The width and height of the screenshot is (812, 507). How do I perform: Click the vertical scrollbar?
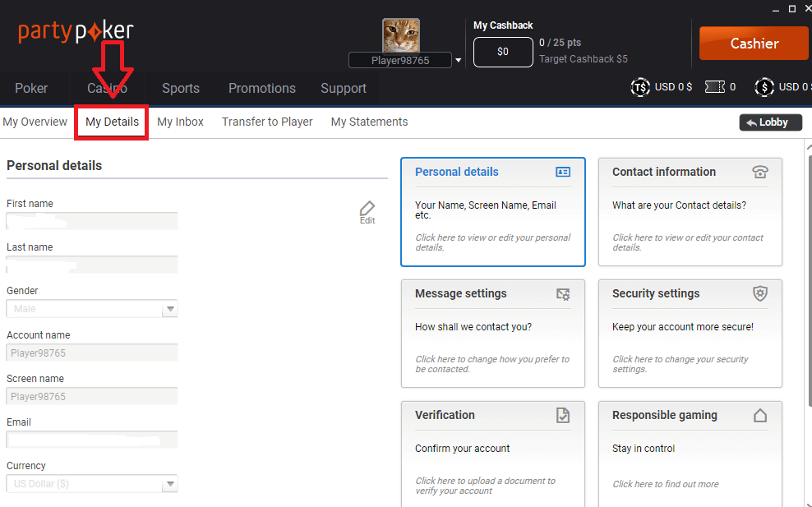[810, 279]
